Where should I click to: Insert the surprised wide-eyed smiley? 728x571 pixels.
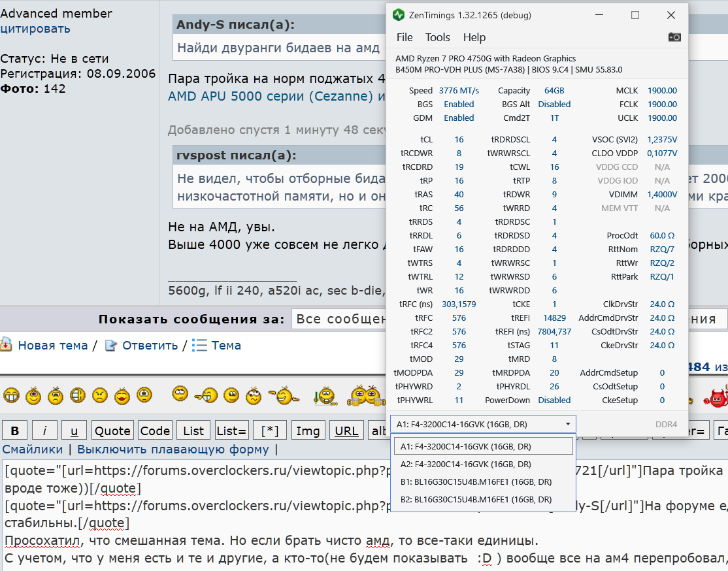click(x=144, y=395)
